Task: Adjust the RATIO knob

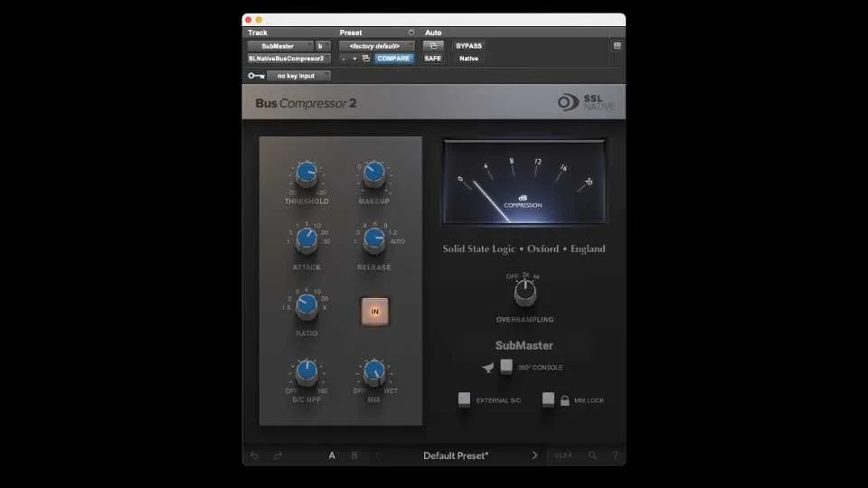Action: [307, 306]
